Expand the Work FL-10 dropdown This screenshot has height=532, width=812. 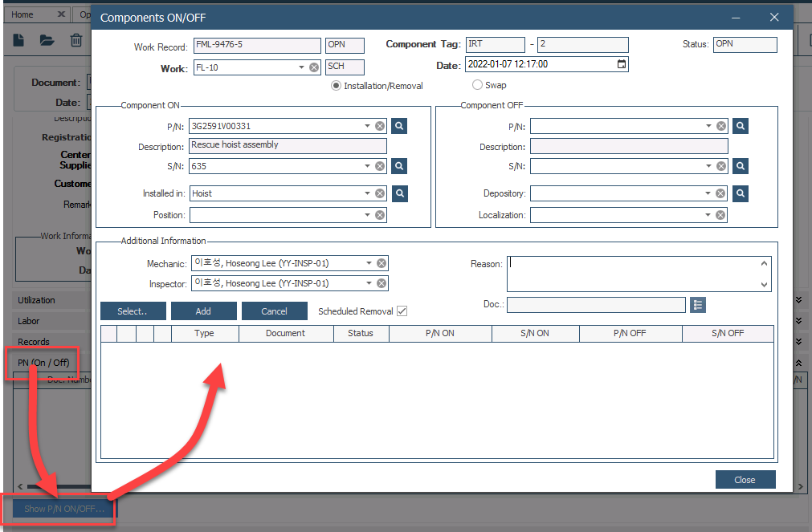(302, 67)
